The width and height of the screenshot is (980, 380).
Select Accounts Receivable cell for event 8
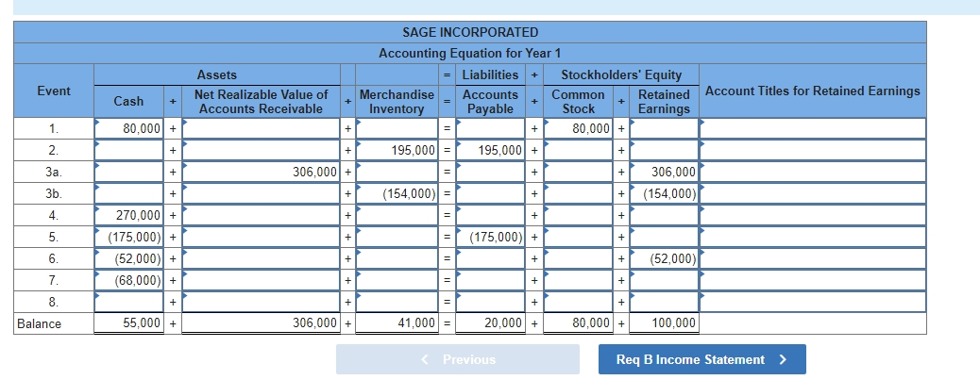[x=262, y=302]
